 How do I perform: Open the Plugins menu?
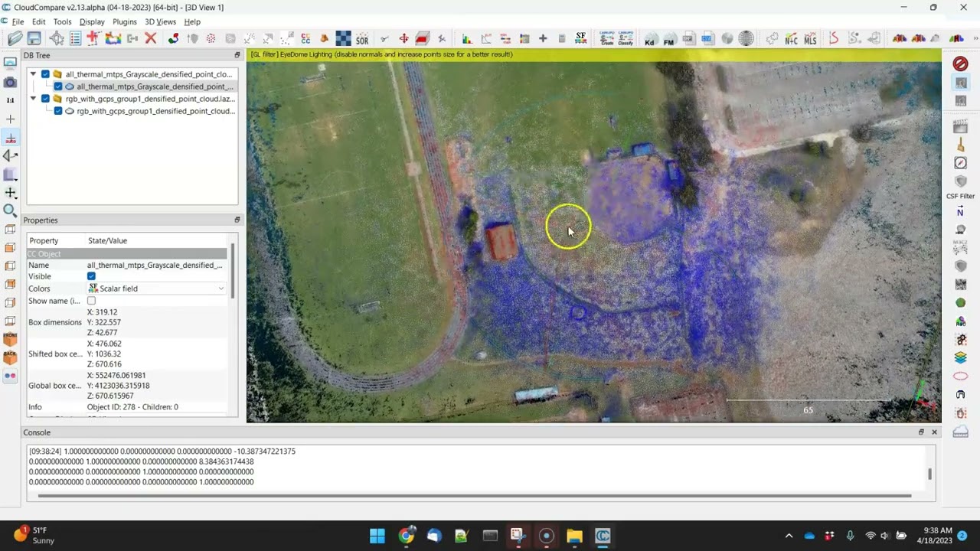tap(124, 21)
